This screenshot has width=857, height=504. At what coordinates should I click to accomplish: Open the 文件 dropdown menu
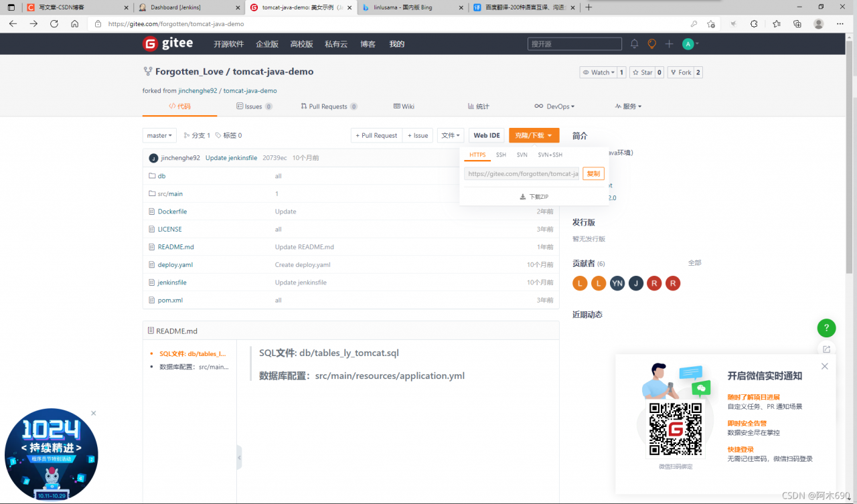click(450, 135)
